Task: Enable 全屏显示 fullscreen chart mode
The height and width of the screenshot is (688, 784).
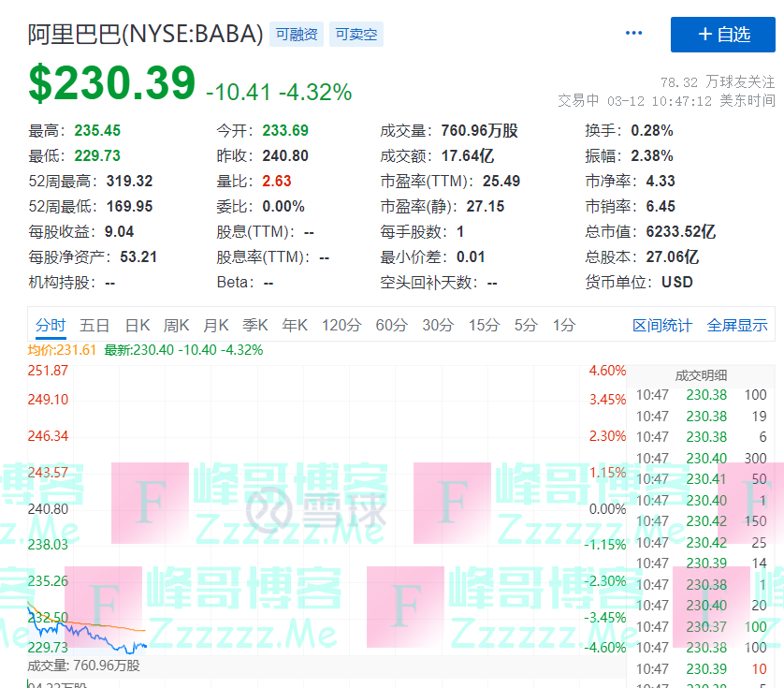Action: pos(737,325)
